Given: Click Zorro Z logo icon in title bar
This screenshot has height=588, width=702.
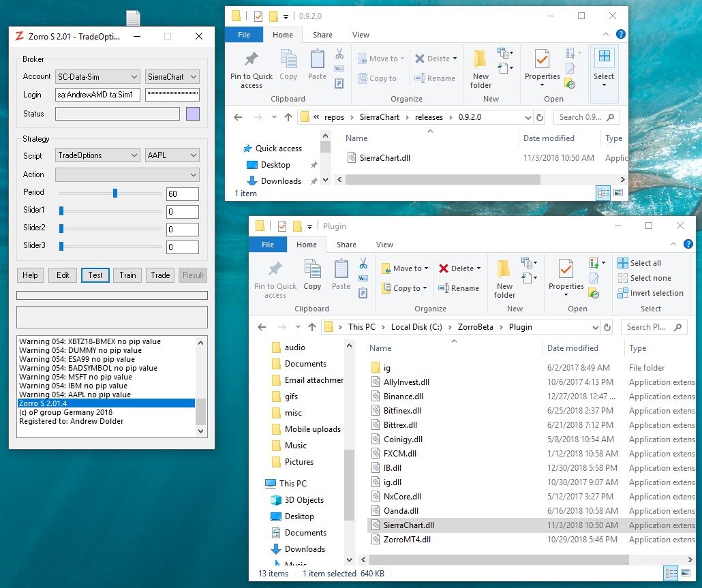Looking at the screenshot, I should 19,36.
